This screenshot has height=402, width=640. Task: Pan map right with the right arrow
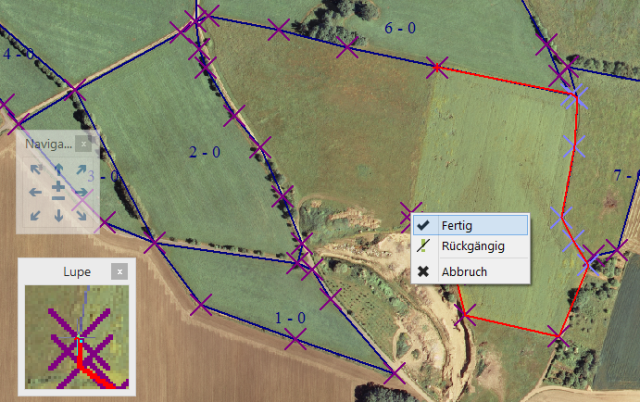81,192
